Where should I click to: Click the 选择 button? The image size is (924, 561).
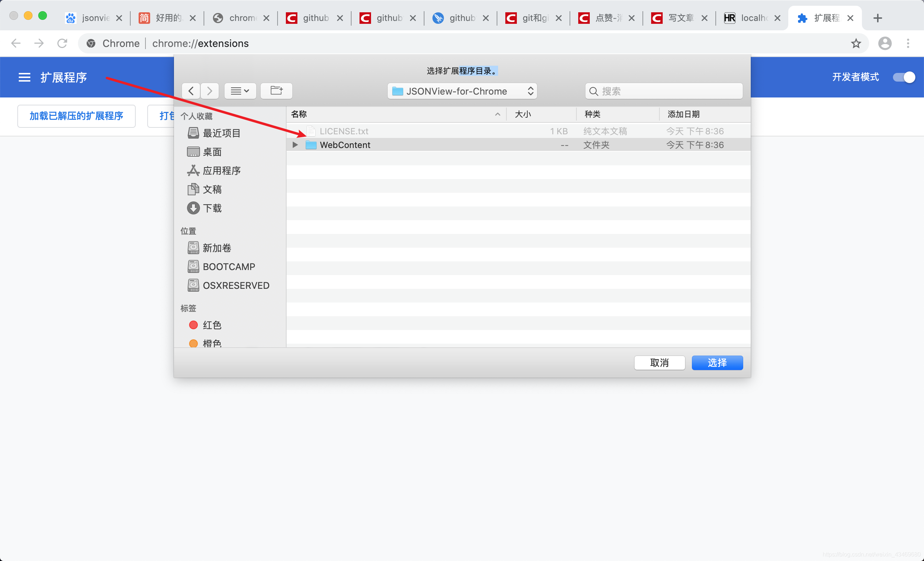[717, 362]
